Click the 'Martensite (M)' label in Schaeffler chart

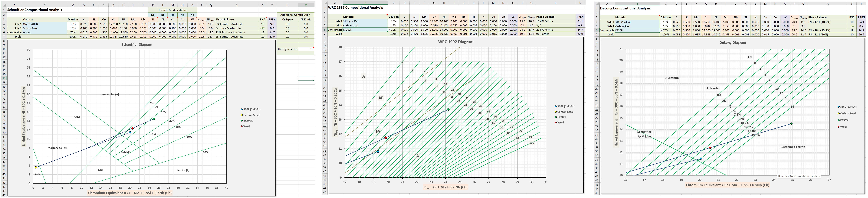57,148
